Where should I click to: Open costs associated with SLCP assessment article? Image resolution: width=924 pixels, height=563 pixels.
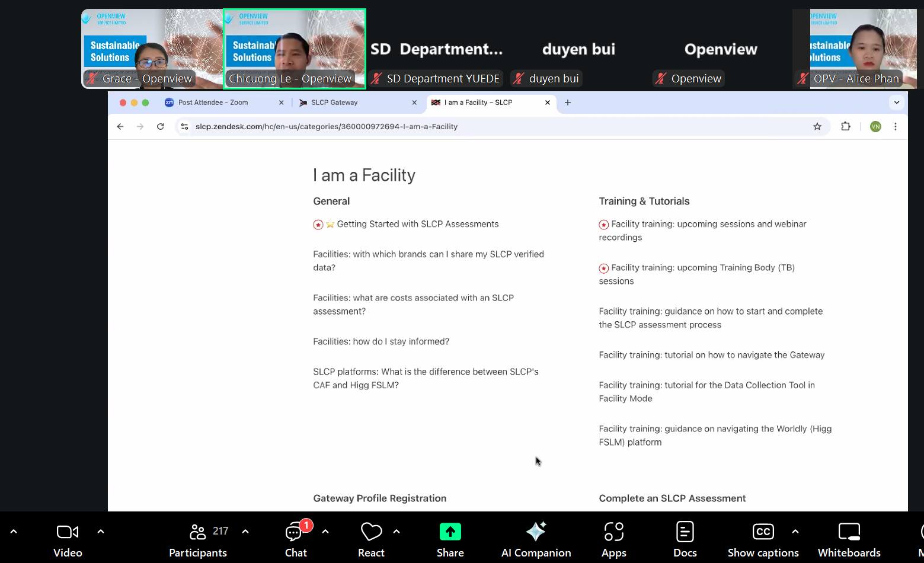413,305
